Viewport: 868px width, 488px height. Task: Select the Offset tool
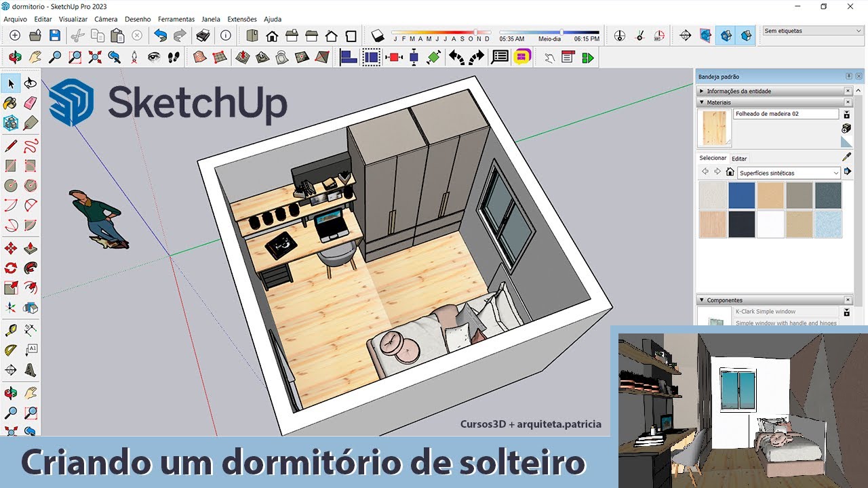pyautogui.click(x=31, y=287)
